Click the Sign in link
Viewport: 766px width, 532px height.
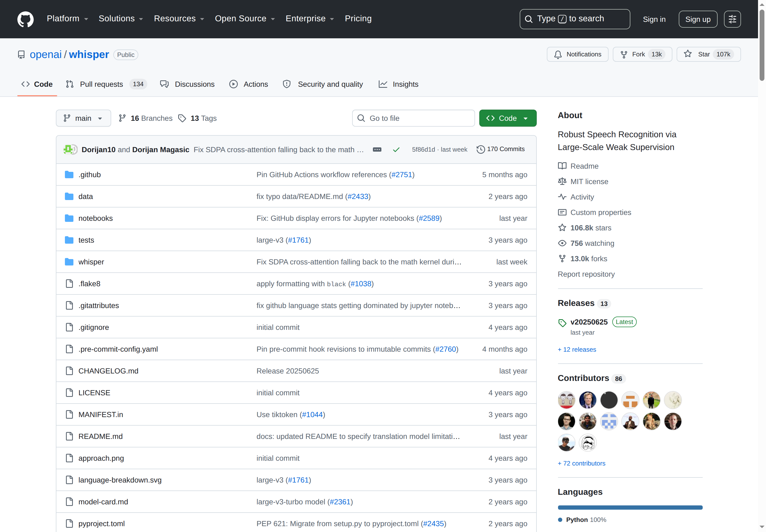click(x=654, y=19)
